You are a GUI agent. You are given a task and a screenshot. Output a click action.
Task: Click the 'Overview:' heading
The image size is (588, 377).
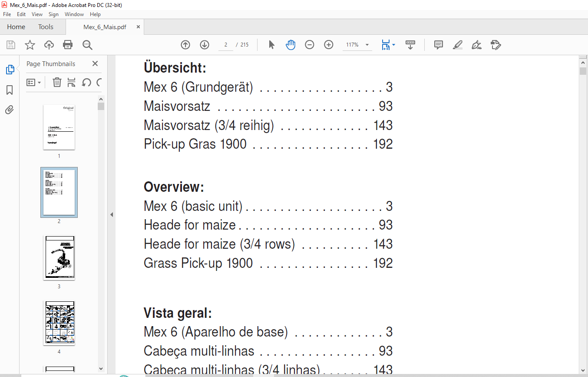tap(174, 187)
